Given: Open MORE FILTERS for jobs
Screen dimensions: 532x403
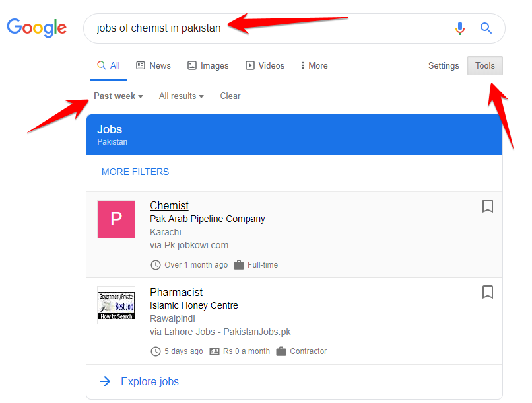Looking at the screenshot, I should click(x=135, y=172).
